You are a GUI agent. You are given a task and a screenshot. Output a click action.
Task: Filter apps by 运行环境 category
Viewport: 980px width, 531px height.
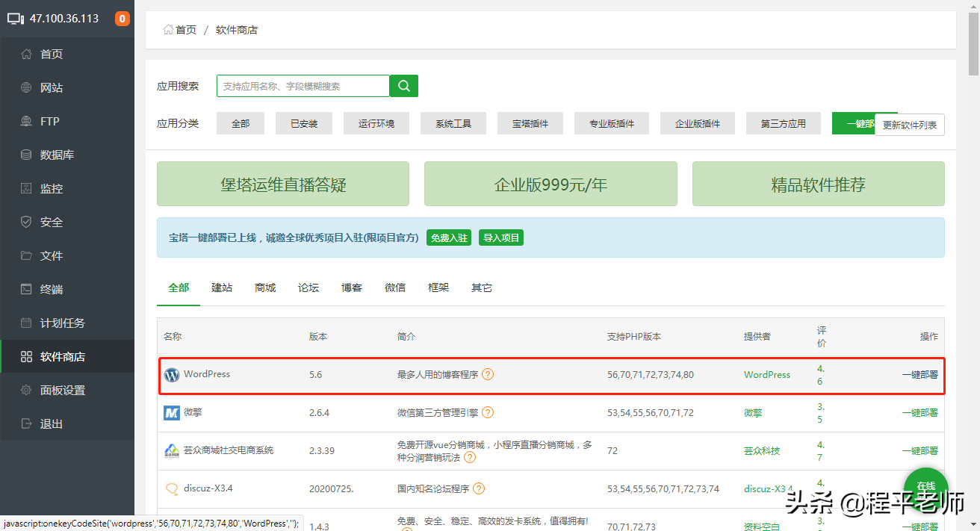[x=376, y=123]
